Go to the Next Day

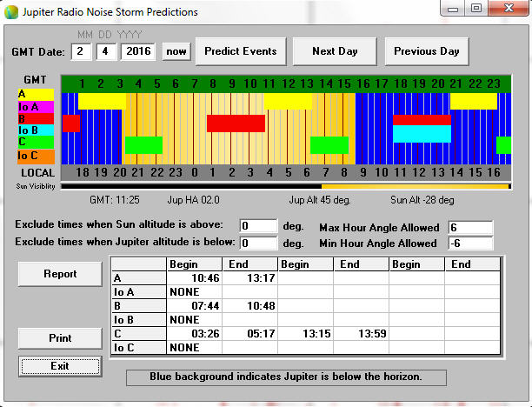point(335,51)
